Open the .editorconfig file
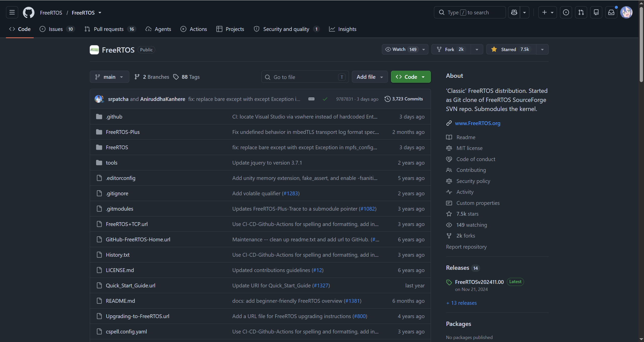 [x=120, y=178]
